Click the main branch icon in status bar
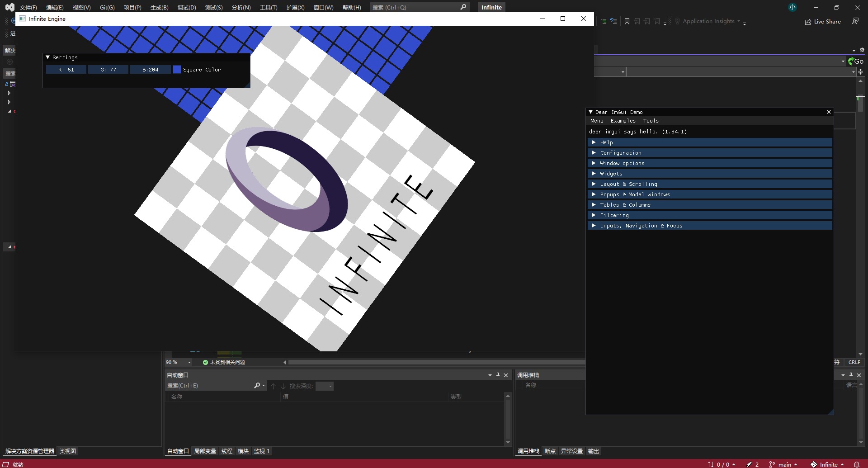Viewport: 868px width, 468px height. pos(772,464)
